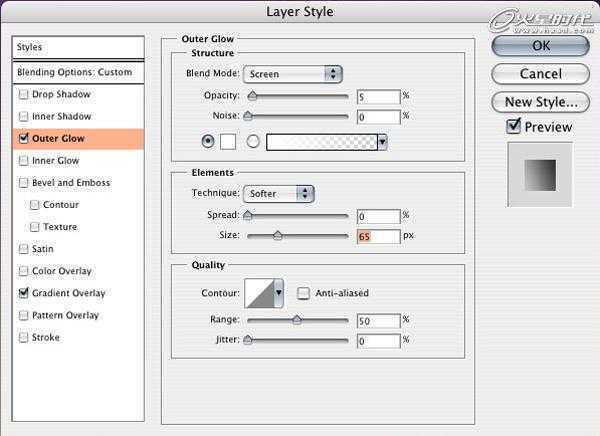Click the Opacity slider handle
The height and width of the screenshot is (436, 600).
click(x=252, y=96)
